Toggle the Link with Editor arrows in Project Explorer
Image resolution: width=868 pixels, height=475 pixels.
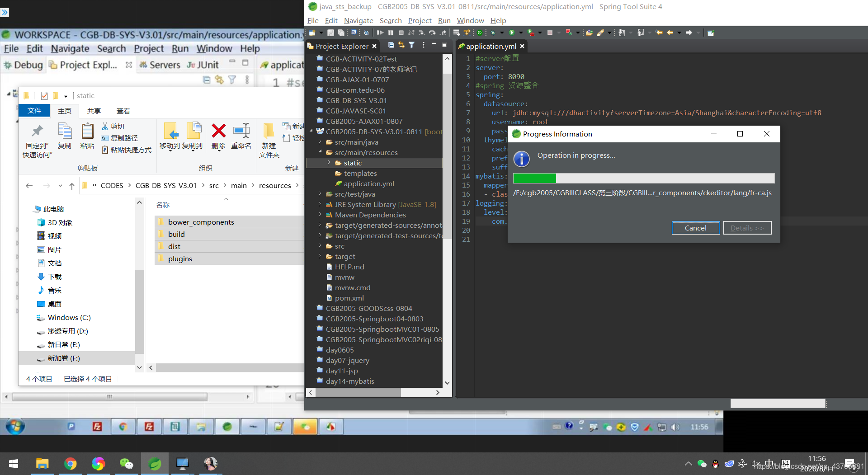[401, 45]
